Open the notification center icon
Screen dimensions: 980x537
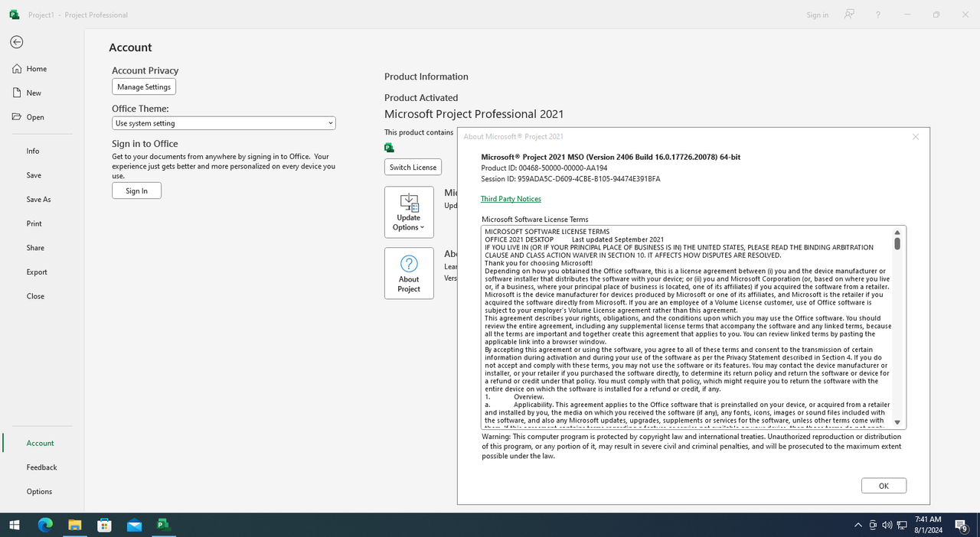coord(961,525)
